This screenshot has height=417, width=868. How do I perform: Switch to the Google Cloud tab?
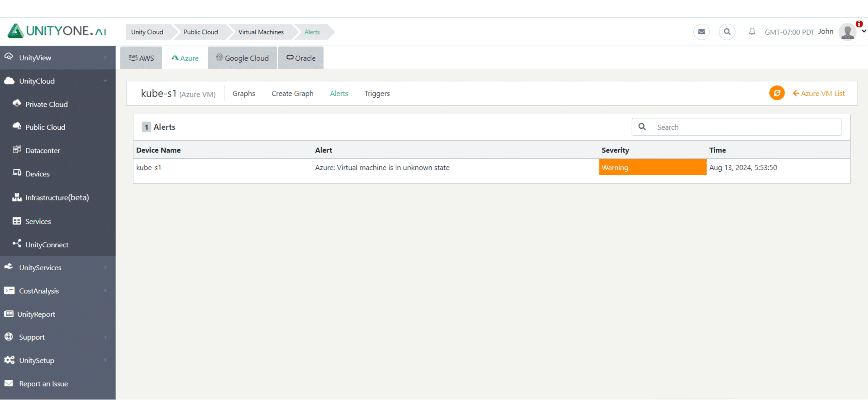pyautogui.click(x=242, y=58)
